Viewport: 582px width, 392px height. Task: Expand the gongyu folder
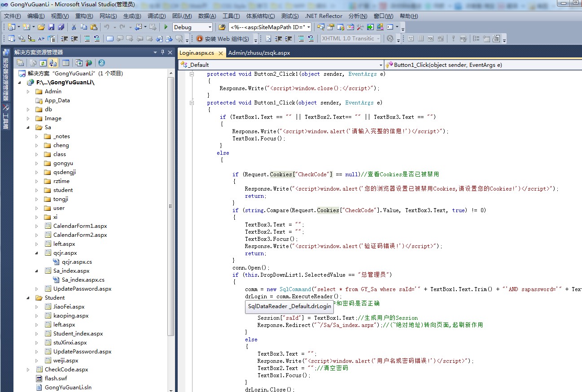tap(37, 163)
